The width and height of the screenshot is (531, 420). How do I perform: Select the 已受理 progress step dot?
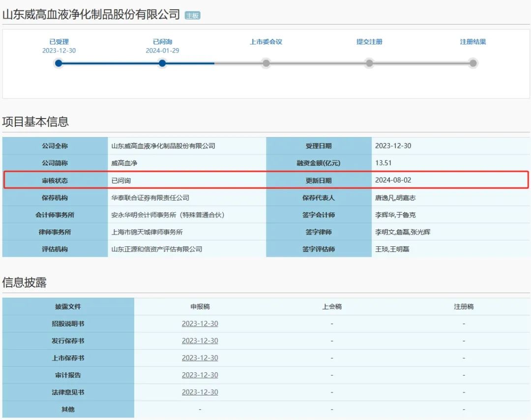59,63
